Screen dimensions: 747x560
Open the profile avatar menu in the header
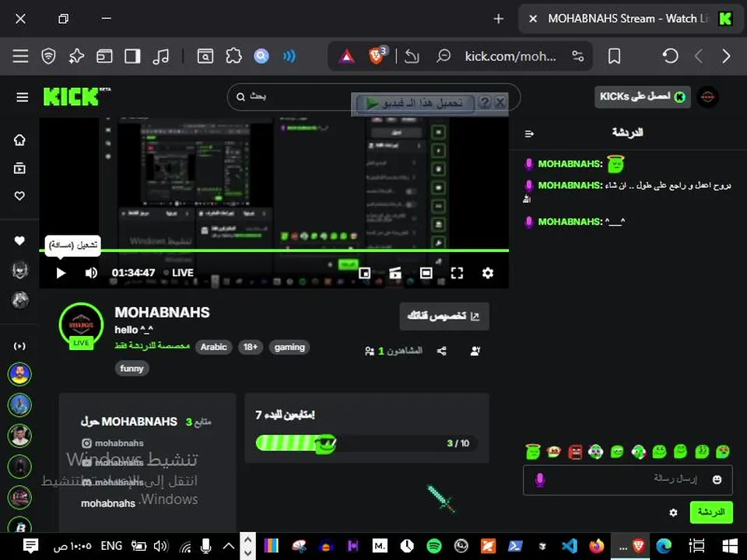707,96
